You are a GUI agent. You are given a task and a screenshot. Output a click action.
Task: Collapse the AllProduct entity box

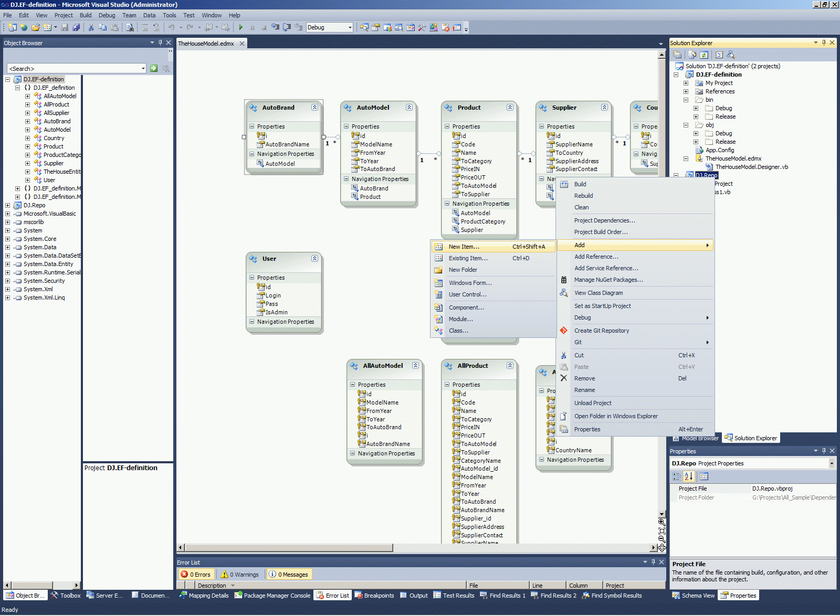510,366
